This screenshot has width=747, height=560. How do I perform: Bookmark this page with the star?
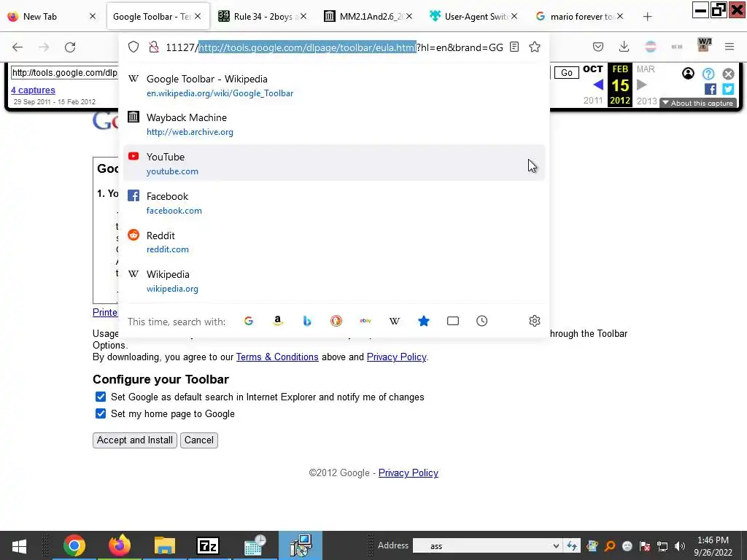535,47
